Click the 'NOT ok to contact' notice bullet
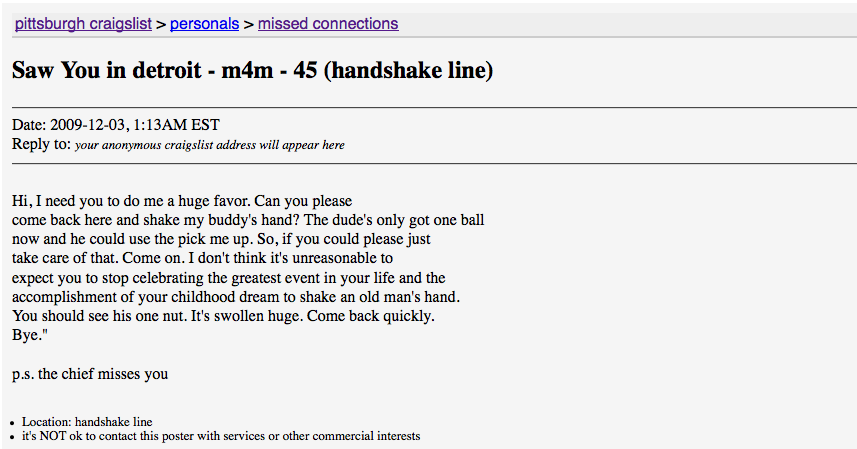The image size is (857, 449). 221,436
